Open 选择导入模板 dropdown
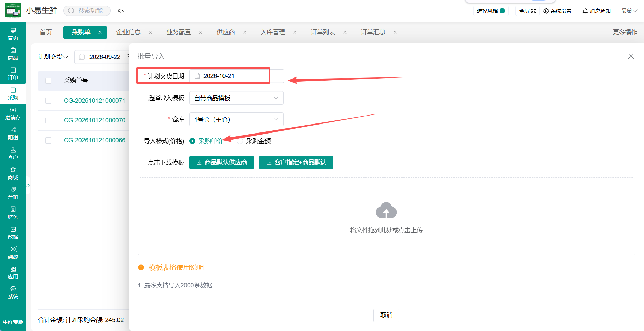Screen dimensions: 644x331 (x=236, y=98)
